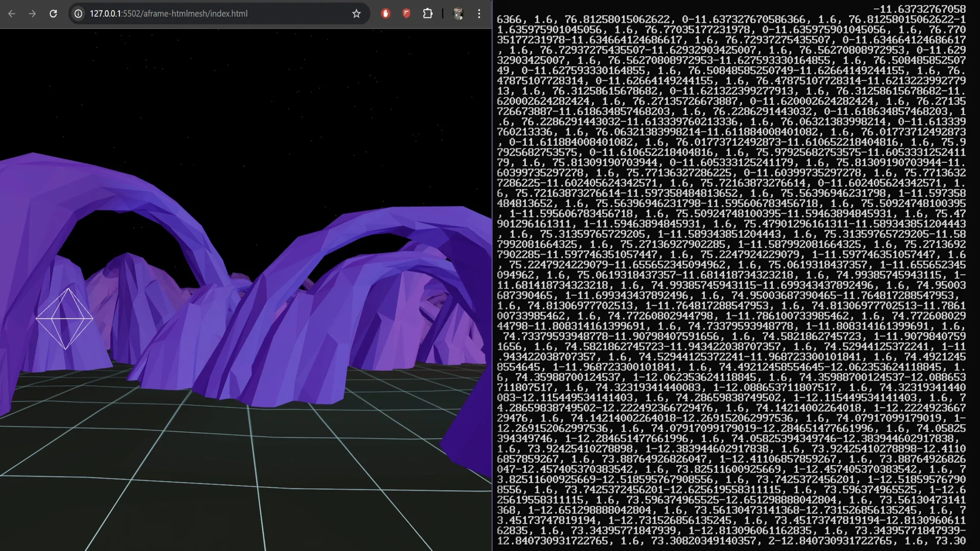Open the Extensions puzzle-piece menu
This screenshot has height=551, width=980.
(x=428, y=14)
